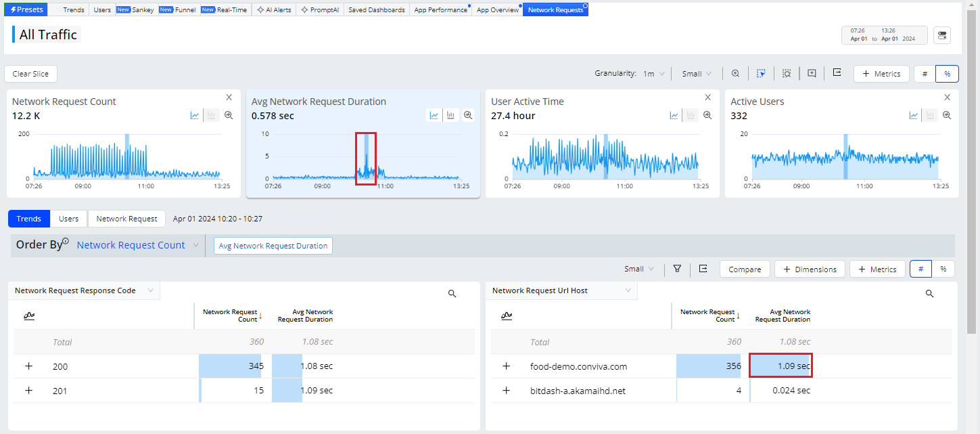This screenshot has width=980, height=434.
Task: Click zoom icon on Active Users chart
Action: (x=947, y=115)
